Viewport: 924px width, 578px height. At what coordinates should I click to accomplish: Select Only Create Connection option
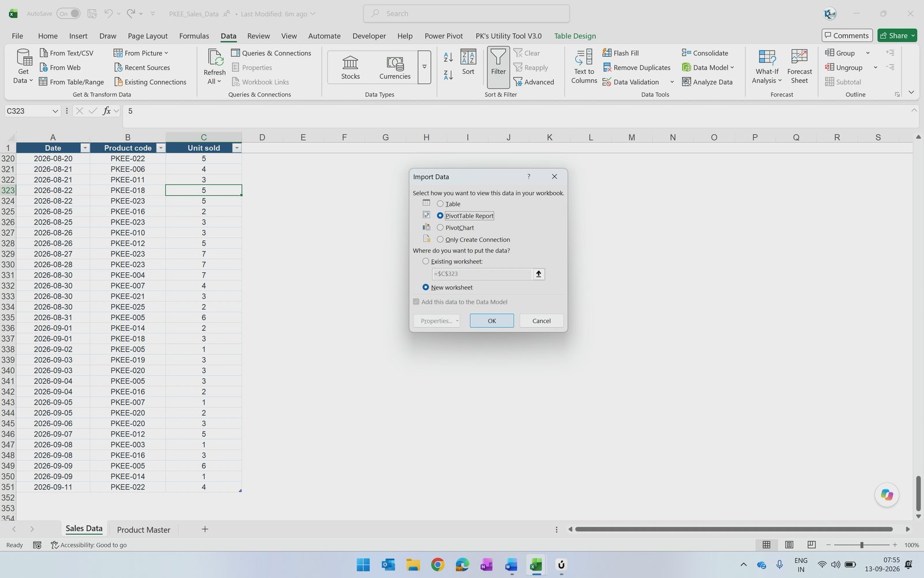coord(440,239)
